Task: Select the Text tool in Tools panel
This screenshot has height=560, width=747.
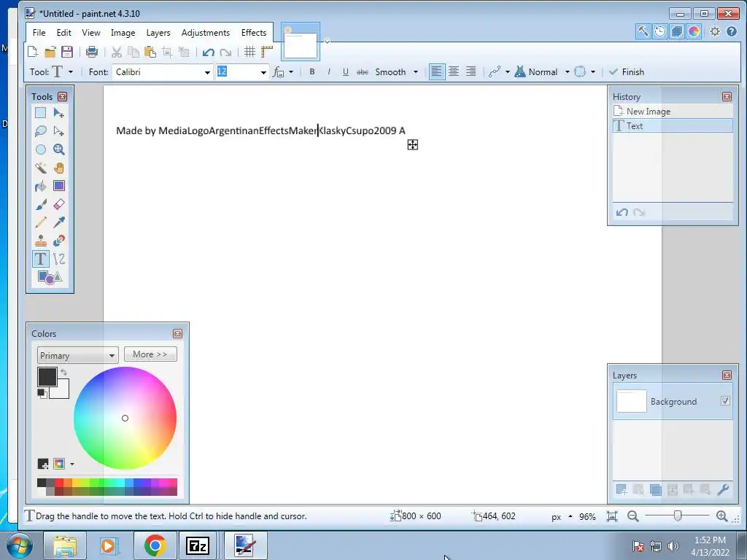Action: click(x=41, y=259)
